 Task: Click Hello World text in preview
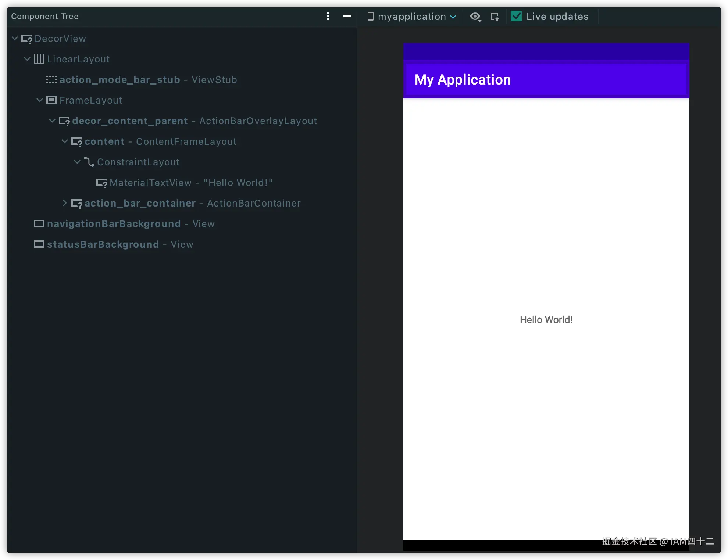click(x=546, y=320)
